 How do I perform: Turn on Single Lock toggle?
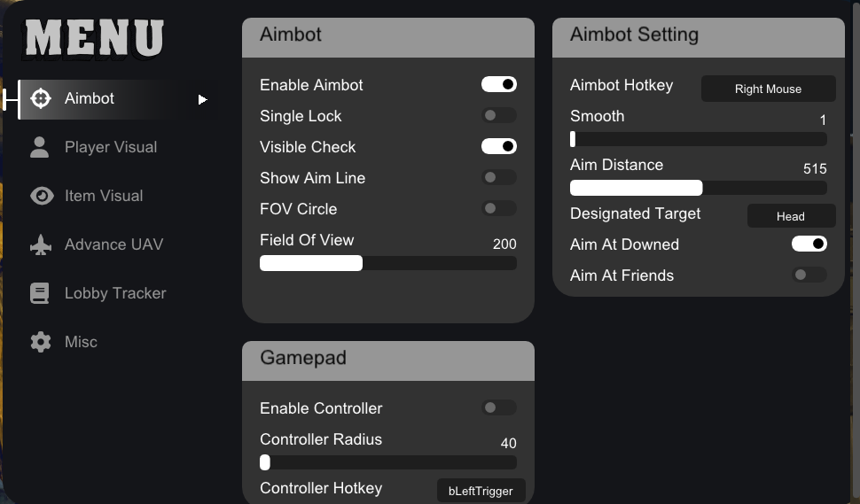point(498,116)
